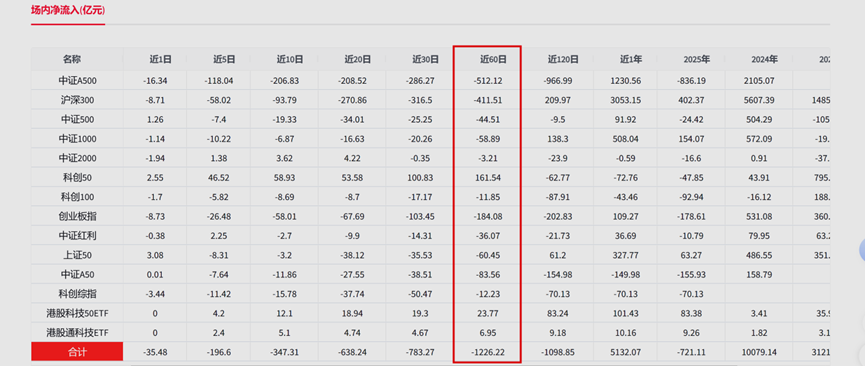Screen dimensions: 865x366
Task: Select the 科创50 row name
Action: coord(77,178)
